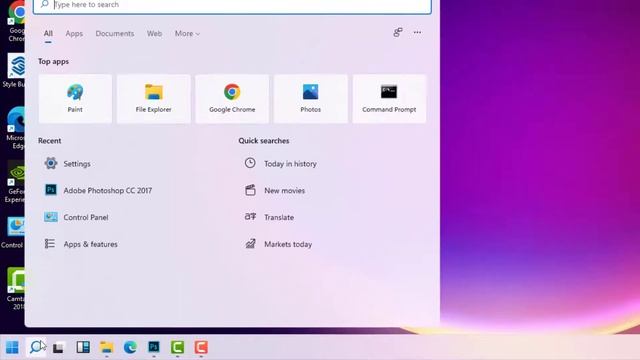Screen dimensions: 640x360
Task: Select Today in history quick search
Action: point(280,164)
